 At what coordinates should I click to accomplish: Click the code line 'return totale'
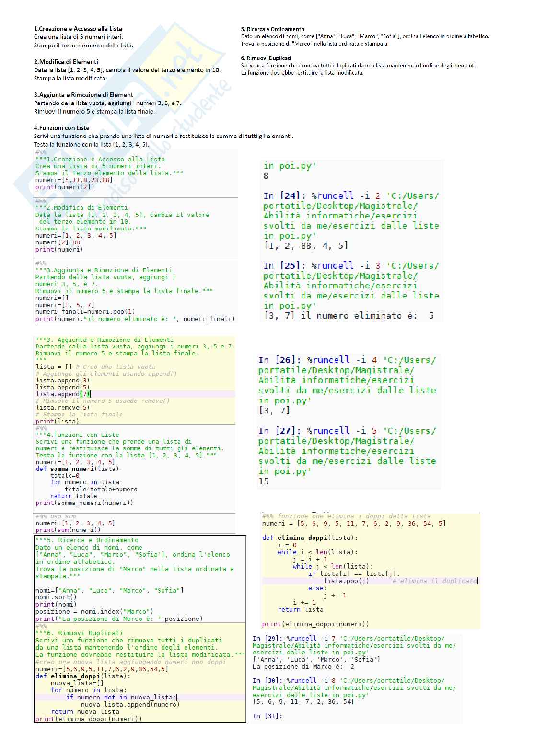pos(74,496)
